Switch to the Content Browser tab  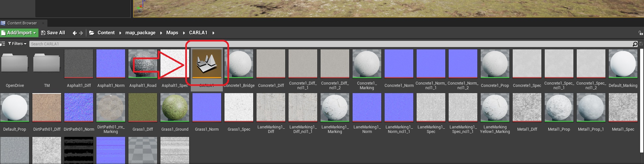click(22, 23)
